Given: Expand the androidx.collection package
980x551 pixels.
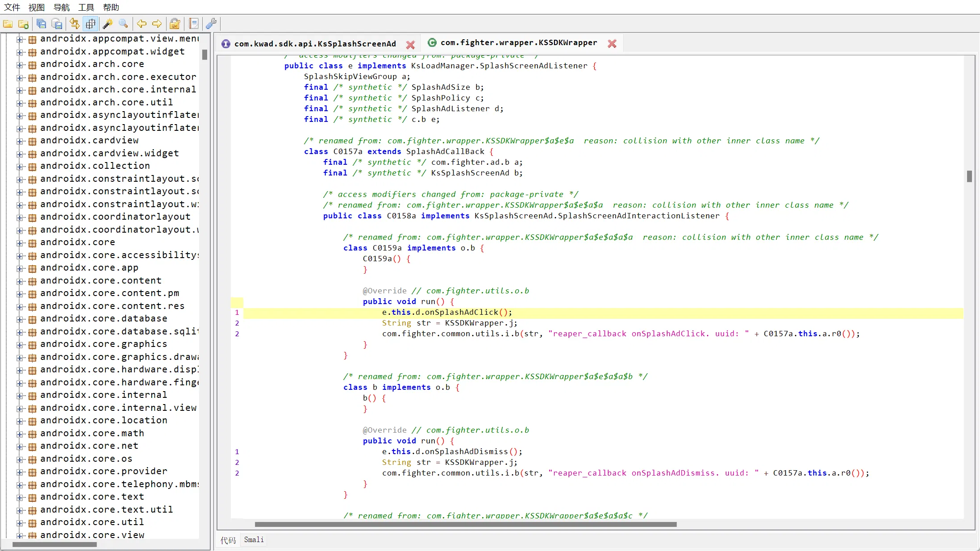Looking at the screenshot, I should pyautogui.click(x=20, y=167).
